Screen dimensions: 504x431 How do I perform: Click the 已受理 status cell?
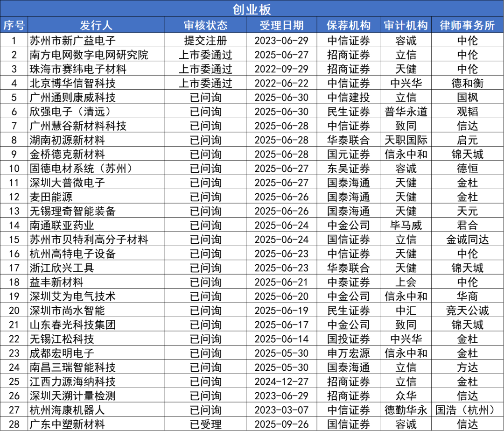(x=205, y=424)
